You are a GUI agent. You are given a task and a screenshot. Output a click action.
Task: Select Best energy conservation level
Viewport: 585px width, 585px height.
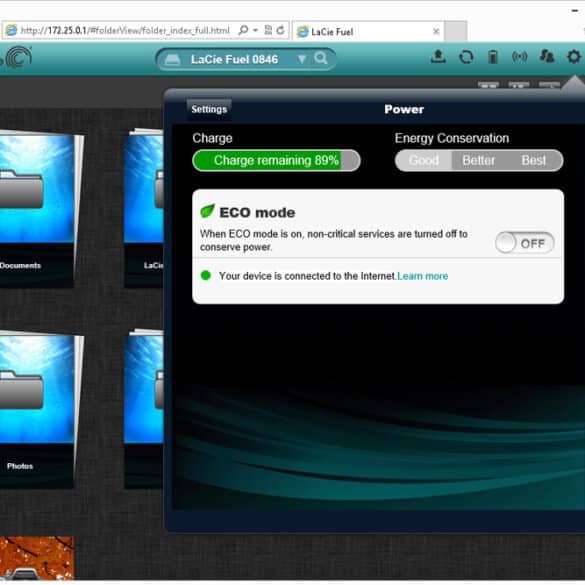(x=534, y=160)
